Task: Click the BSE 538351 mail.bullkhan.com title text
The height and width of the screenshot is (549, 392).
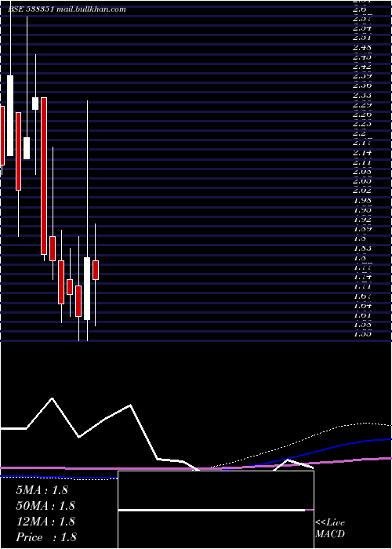Action: coord(67,9)
